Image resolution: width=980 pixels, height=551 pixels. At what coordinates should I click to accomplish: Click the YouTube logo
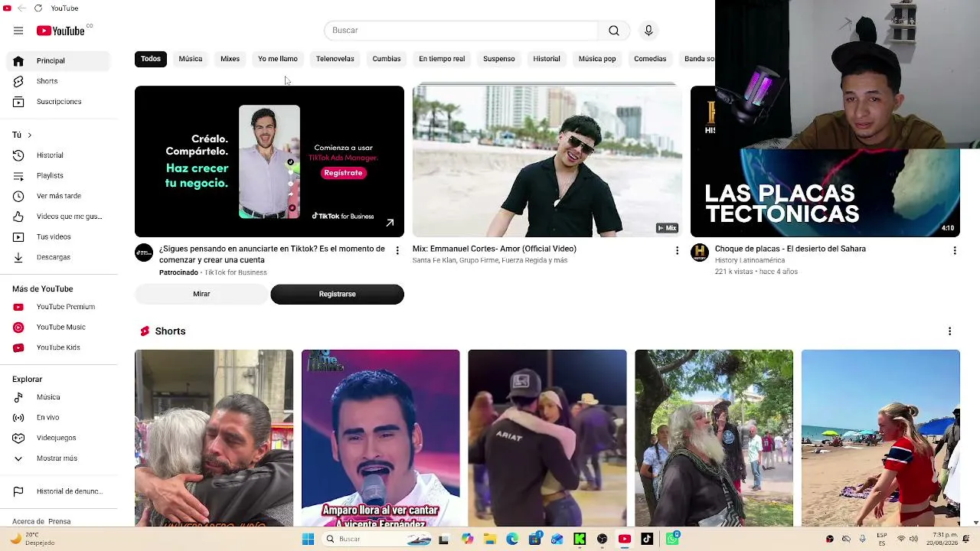(x=60, y=31)
